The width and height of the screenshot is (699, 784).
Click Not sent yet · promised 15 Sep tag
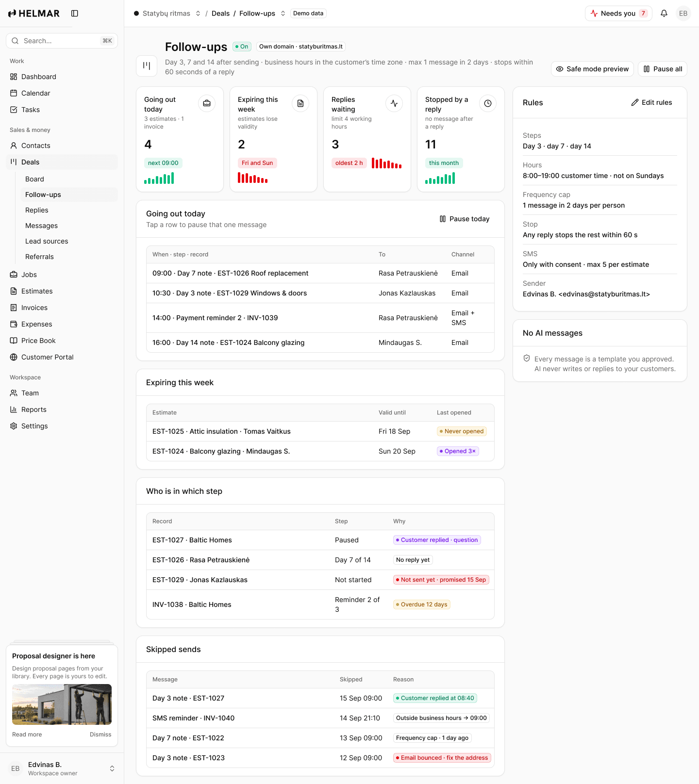tap(441, 580)
